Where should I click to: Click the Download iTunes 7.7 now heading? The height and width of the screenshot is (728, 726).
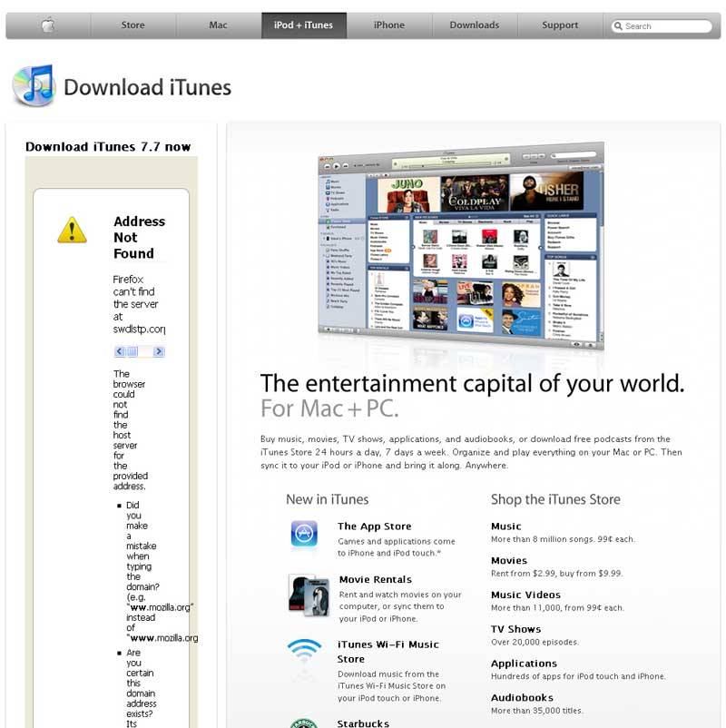click(108, 147)
